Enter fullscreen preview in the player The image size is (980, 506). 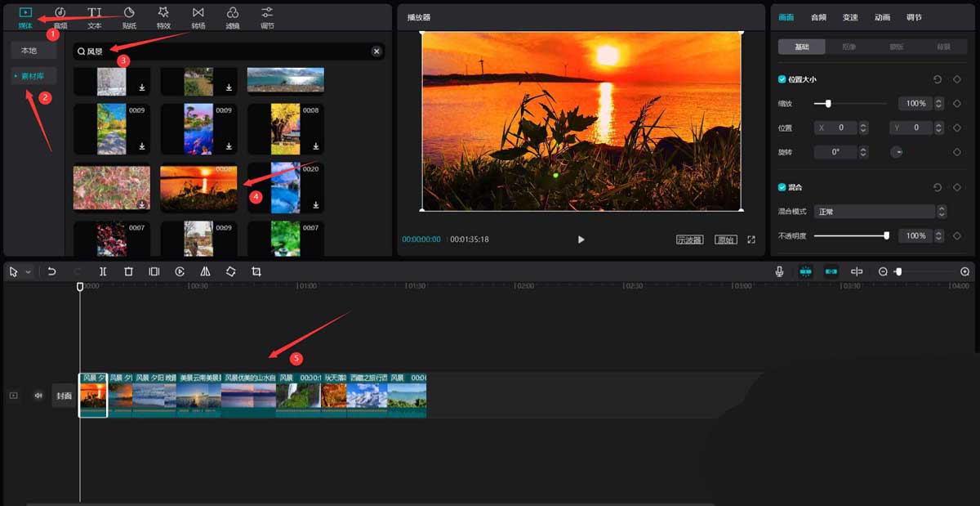[x=751, y=240]
